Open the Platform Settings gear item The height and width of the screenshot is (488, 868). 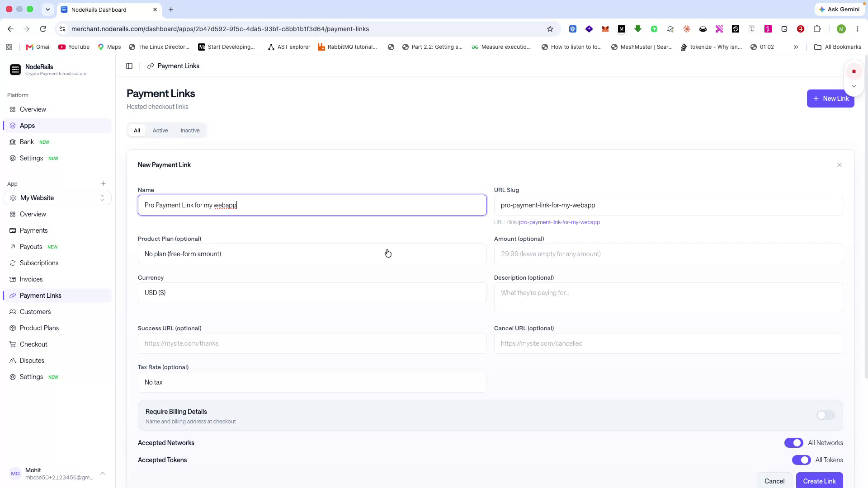click(57, 158)
